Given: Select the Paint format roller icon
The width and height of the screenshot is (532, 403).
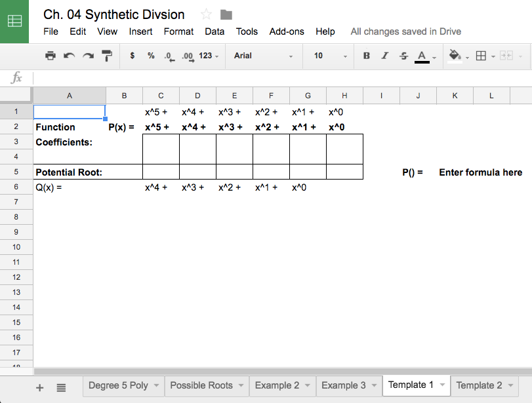Looking at the screenshot, I should coord(107,56).
